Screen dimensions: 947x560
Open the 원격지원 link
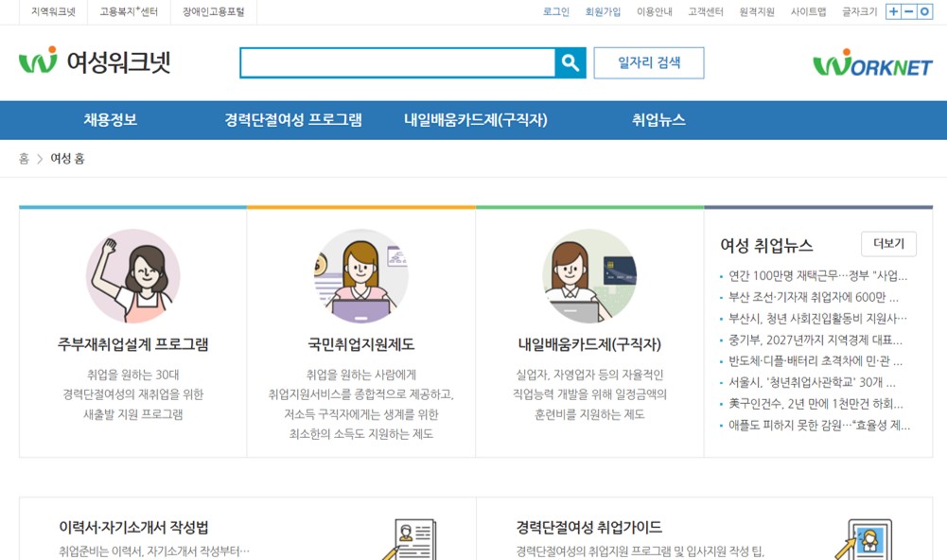pos(757,11)
